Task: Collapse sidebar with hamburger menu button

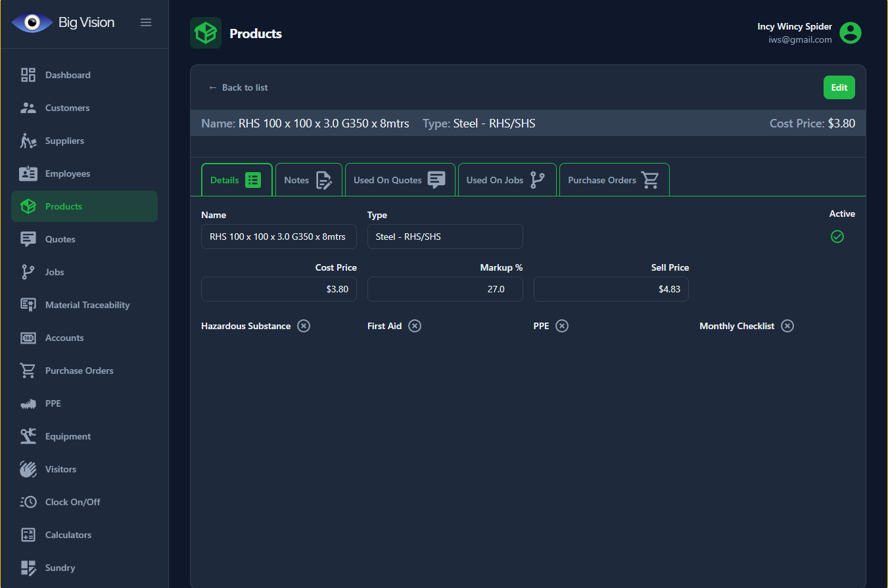Action: [x=146, y=22]
